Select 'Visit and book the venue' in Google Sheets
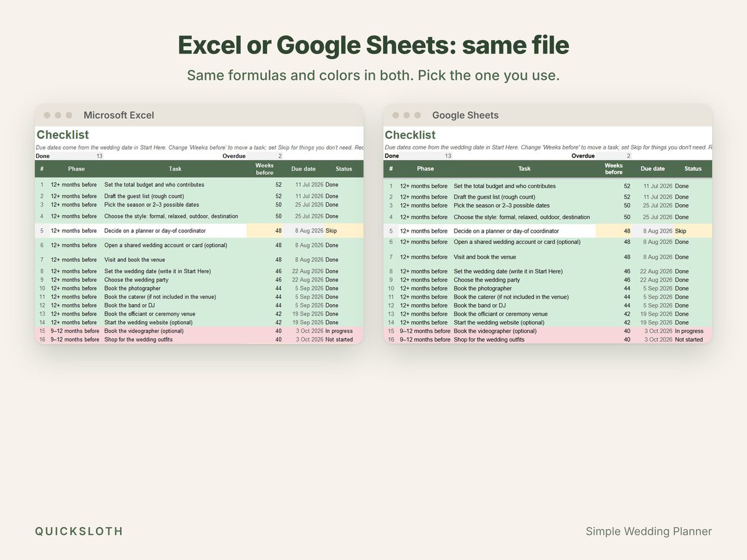Viewport: 747px width, 560px height. tap(484, 257)
